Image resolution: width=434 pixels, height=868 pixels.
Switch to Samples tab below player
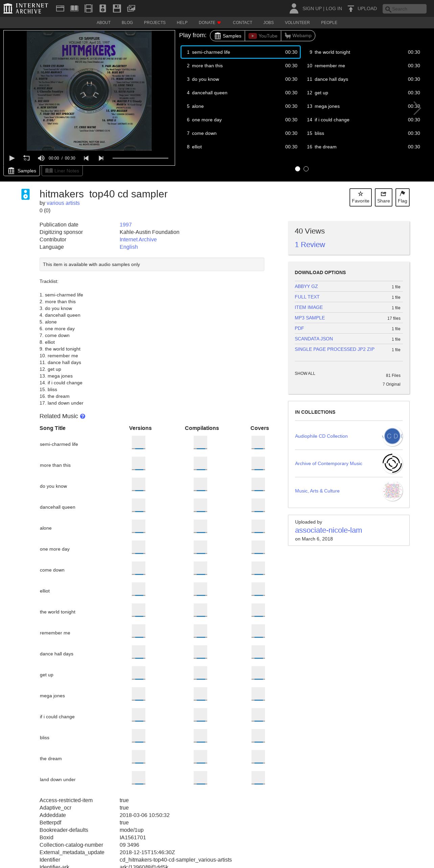tap(22, 171)
